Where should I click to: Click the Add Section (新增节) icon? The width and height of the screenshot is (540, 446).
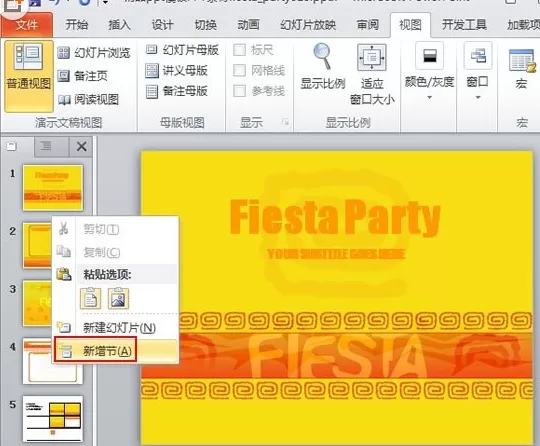pos(65,351)
